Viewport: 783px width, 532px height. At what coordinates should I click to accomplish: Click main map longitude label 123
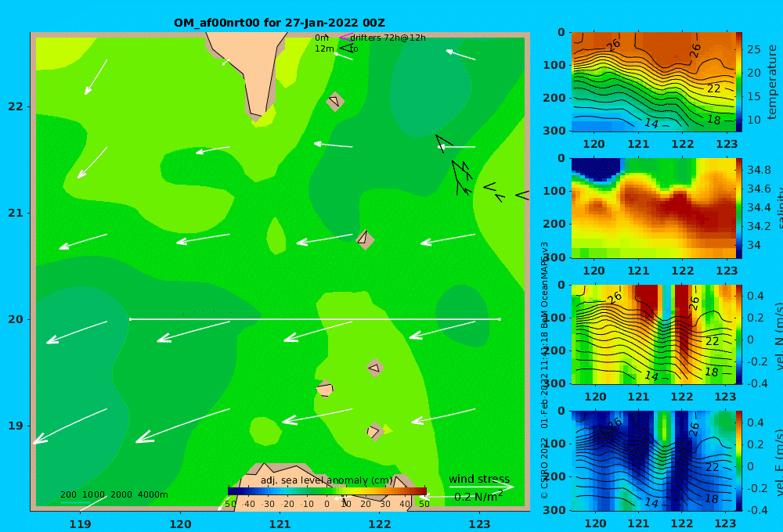click(479, 524)
